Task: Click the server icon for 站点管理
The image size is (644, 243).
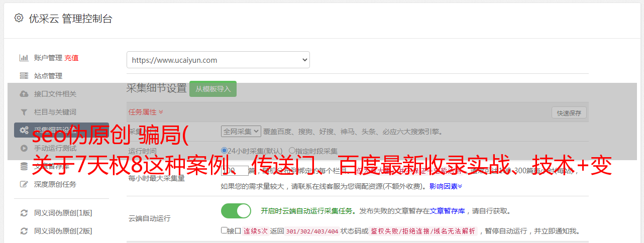Action: point(24,76)
